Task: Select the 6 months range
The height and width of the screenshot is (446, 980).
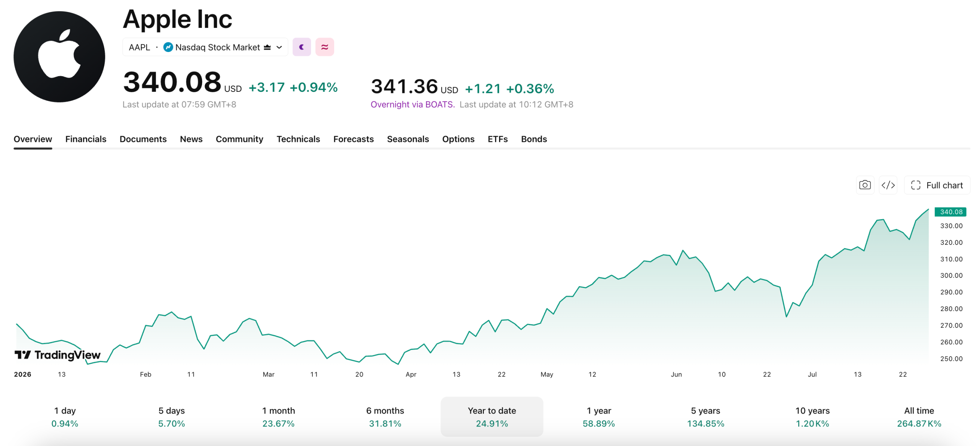Action: pyautogui.click(x=385, y=417)
